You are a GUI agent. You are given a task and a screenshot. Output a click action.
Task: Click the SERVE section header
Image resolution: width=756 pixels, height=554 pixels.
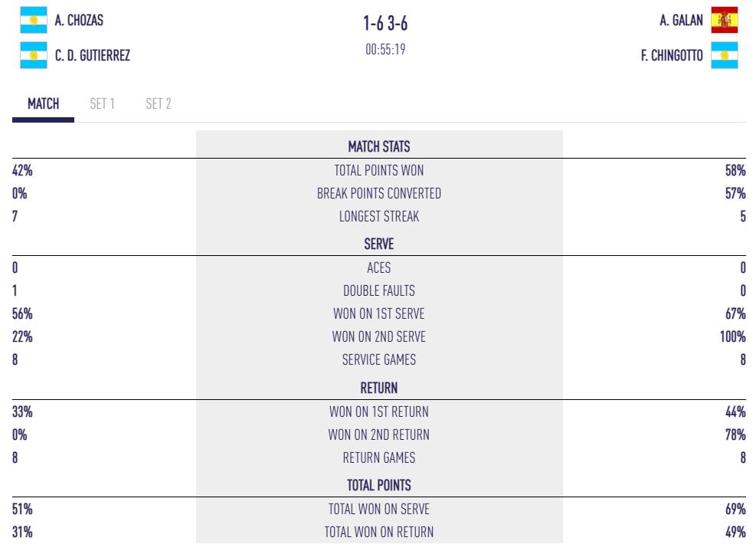click(x=379, y=244)
